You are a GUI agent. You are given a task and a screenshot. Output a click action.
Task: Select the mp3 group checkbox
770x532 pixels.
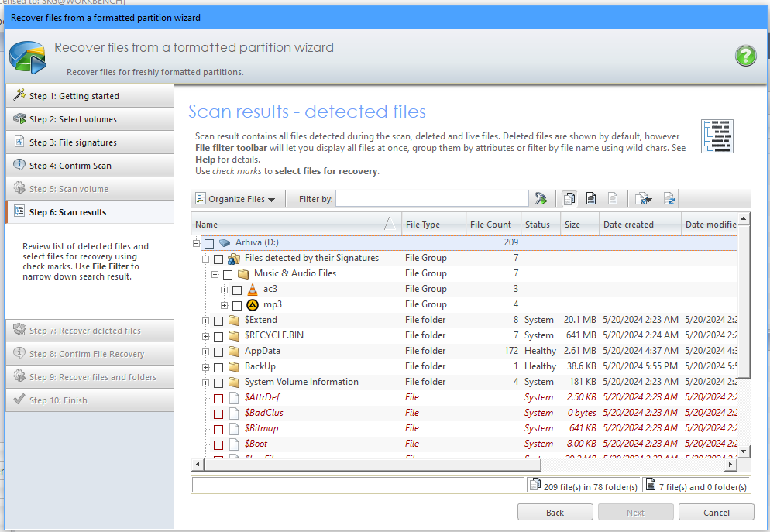click(237, 305)
